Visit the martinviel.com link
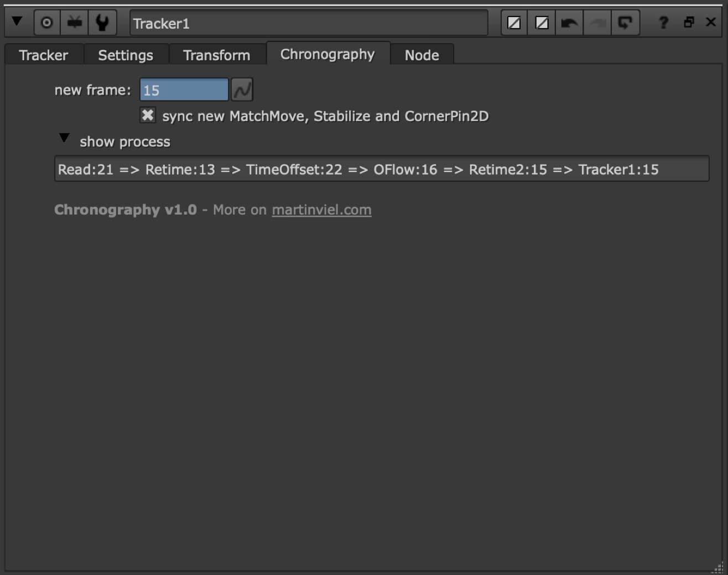This screenshot has width=728, height=575. click(x=321, y=210)
